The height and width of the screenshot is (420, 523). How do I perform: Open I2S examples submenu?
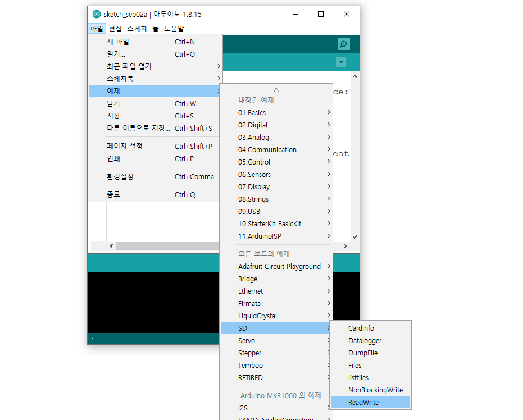[276, 408]
